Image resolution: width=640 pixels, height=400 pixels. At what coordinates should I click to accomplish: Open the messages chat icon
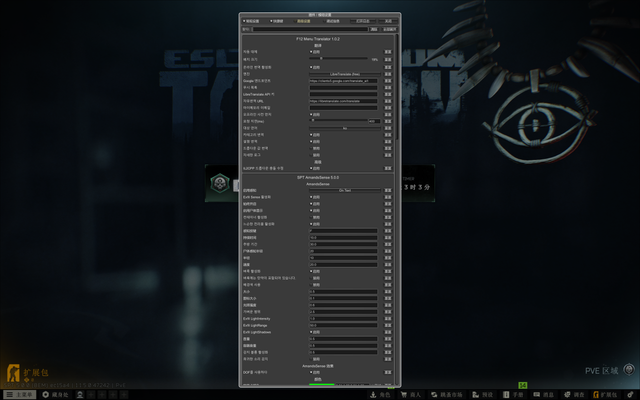point(537,395)
